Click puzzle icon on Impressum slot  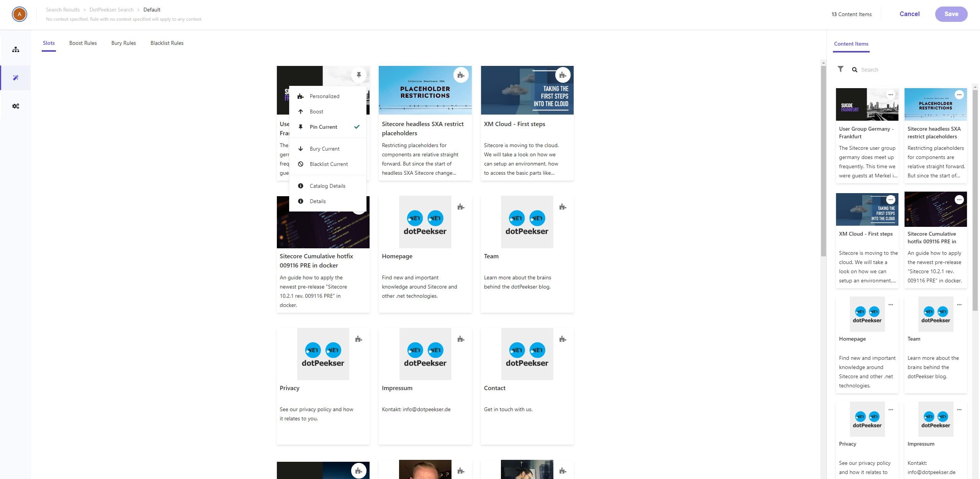(x=461, y=339)
